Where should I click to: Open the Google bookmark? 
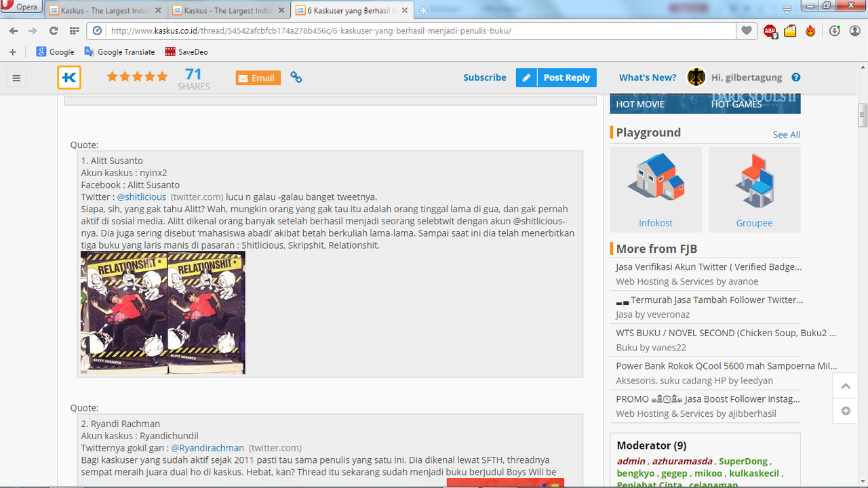pos(55,52)
